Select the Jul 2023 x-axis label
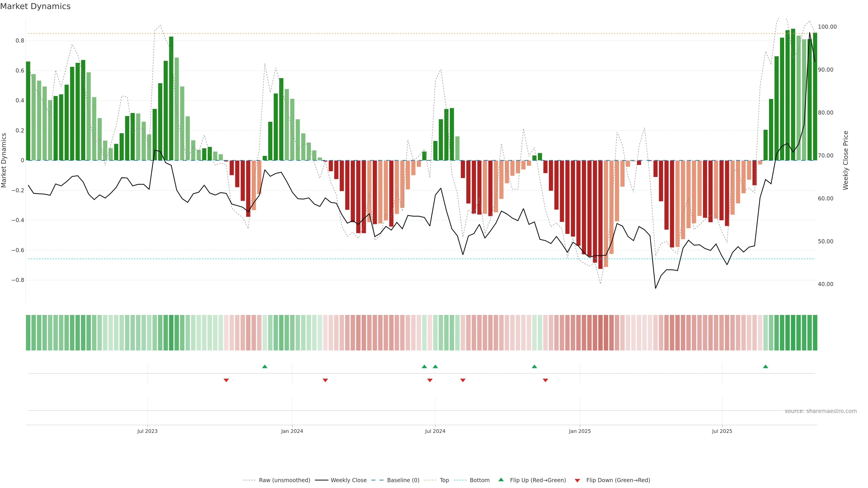The width and height of the screenshot is (868, 488). [147, 431]
